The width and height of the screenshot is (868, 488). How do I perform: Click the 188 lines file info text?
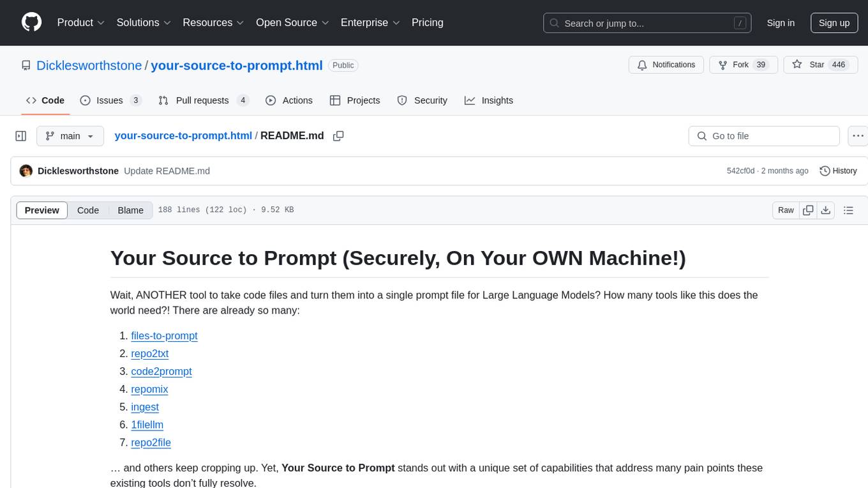coord(226,210)
